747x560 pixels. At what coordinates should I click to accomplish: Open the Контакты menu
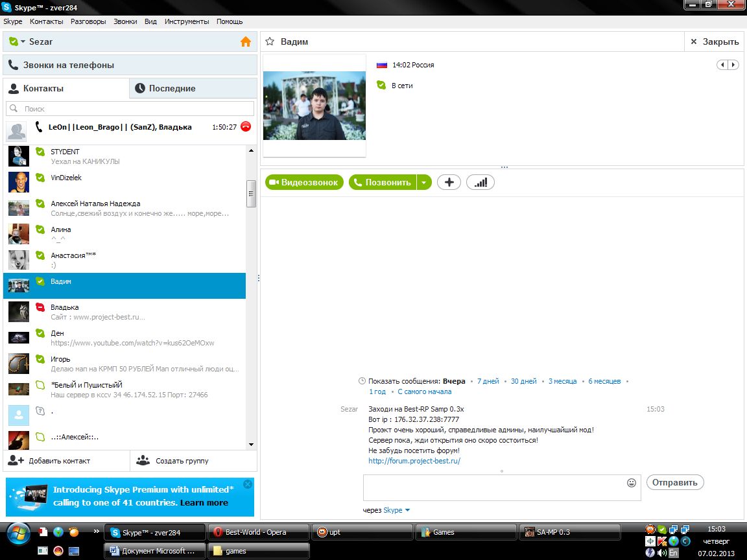point(46,21)
